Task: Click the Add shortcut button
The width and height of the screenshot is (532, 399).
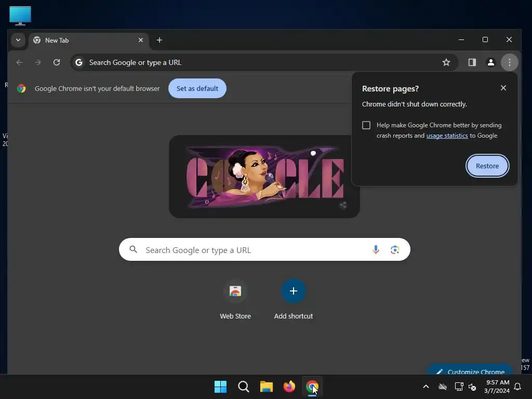Action: (x=294, y=300)
